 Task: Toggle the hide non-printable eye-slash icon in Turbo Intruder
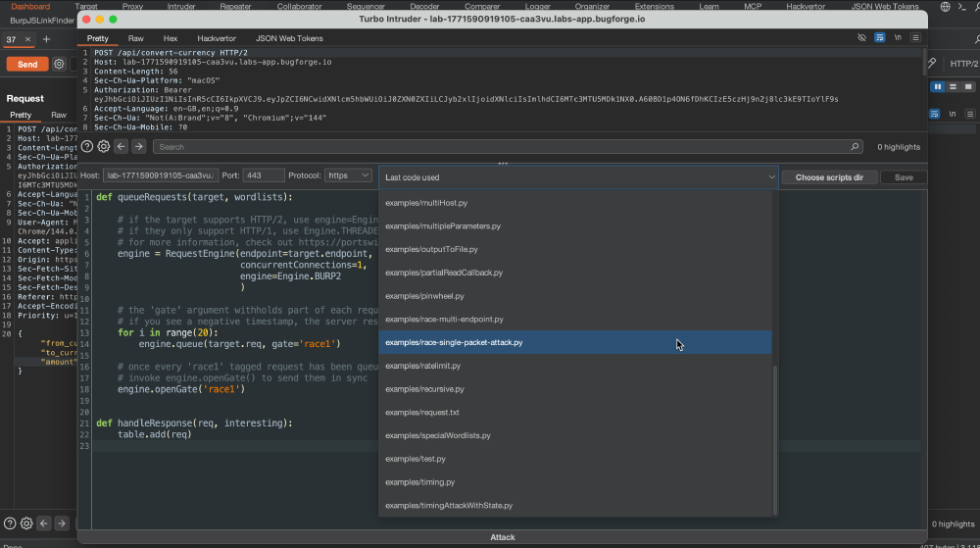click(x=861, y=38)
